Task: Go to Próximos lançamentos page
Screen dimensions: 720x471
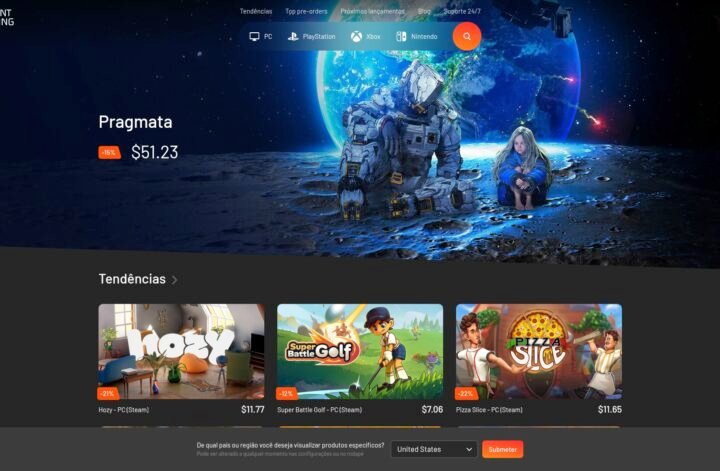Action: 372,11
